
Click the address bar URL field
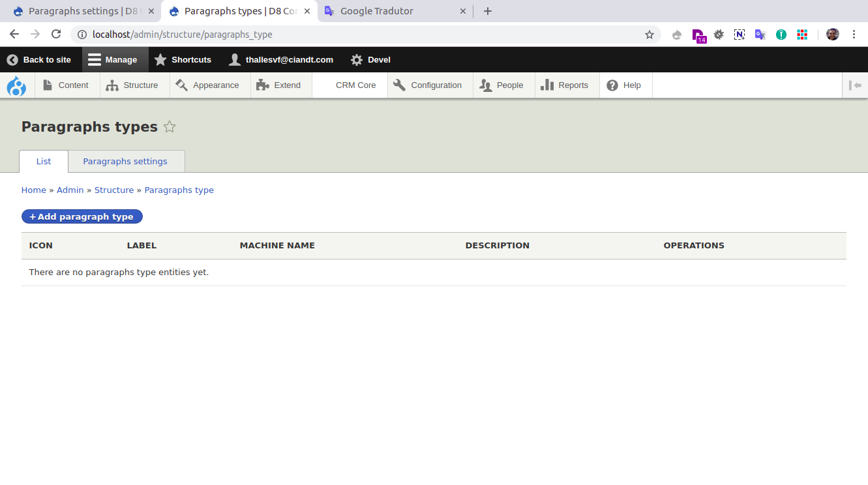click(x=359, y=35)
